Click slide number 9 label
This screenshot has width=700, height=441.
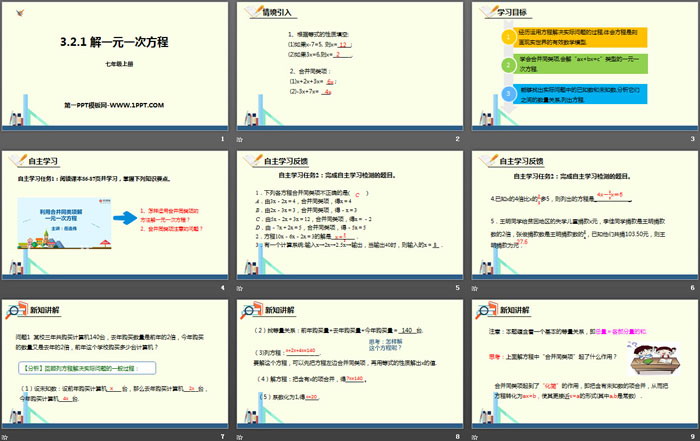[692, 437]
